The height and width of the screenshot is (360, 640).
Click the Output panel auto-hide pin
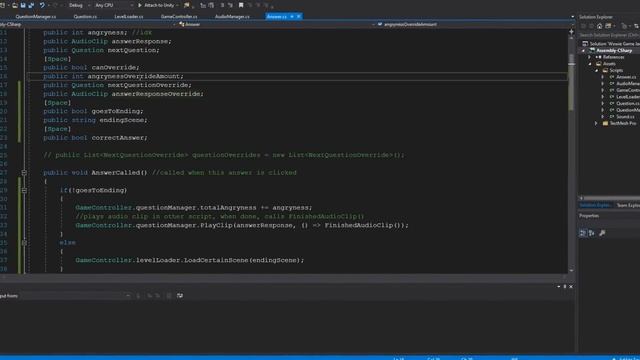point(565,287)
